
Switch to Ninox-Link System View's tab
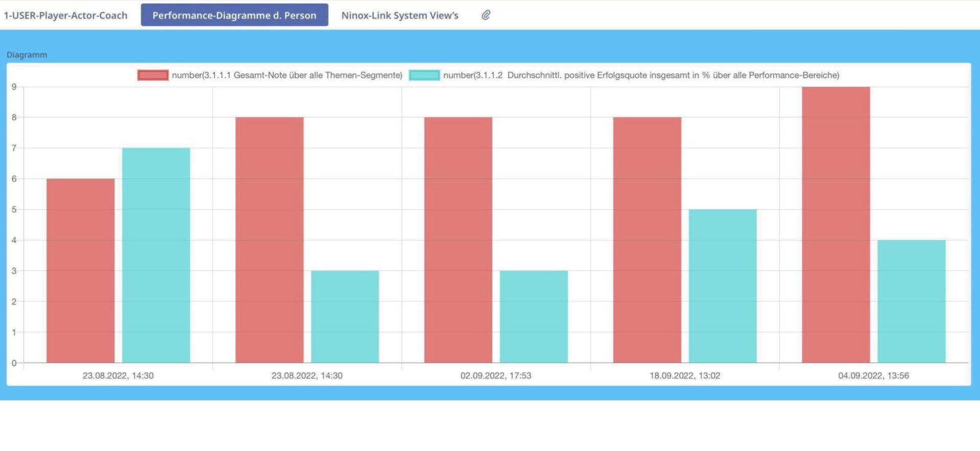click(400, 15)
